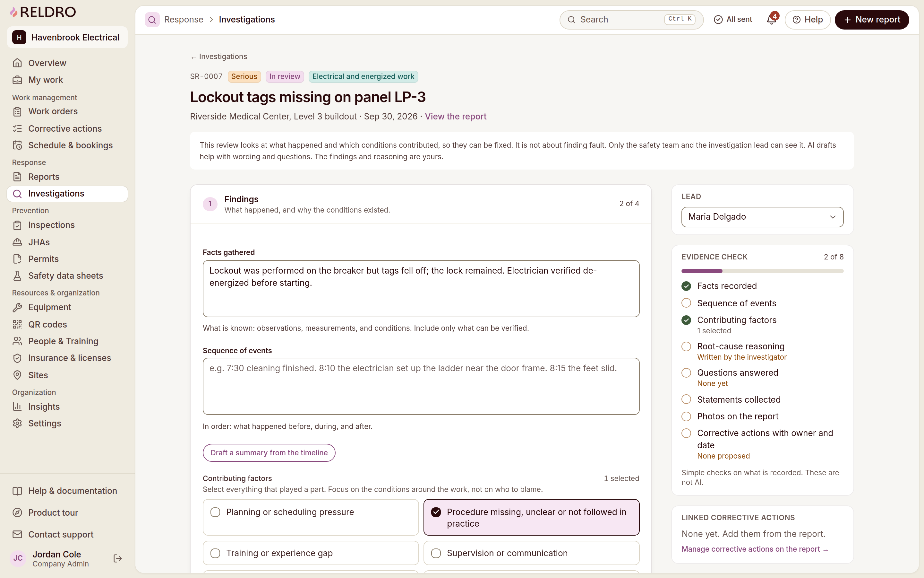Check Training or experience gap factor
The width and height of the screenshot is (924, 578).
[215, 553]
